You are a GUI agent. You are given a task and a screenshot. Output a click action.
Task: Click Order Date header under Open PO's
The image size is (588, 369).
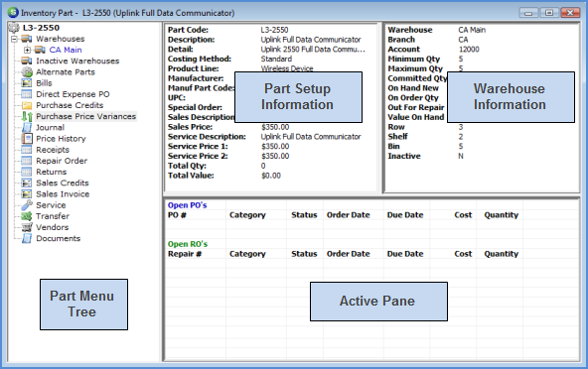coord(348,215)
